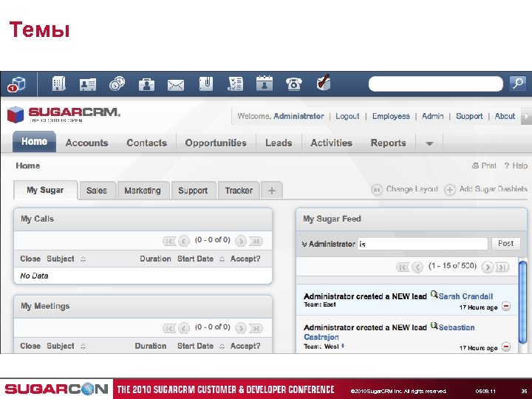The image size is (532, 399).
Task: Click Add Sugar Dashlets
Action: pyautogui.click(x=486, y=189)
